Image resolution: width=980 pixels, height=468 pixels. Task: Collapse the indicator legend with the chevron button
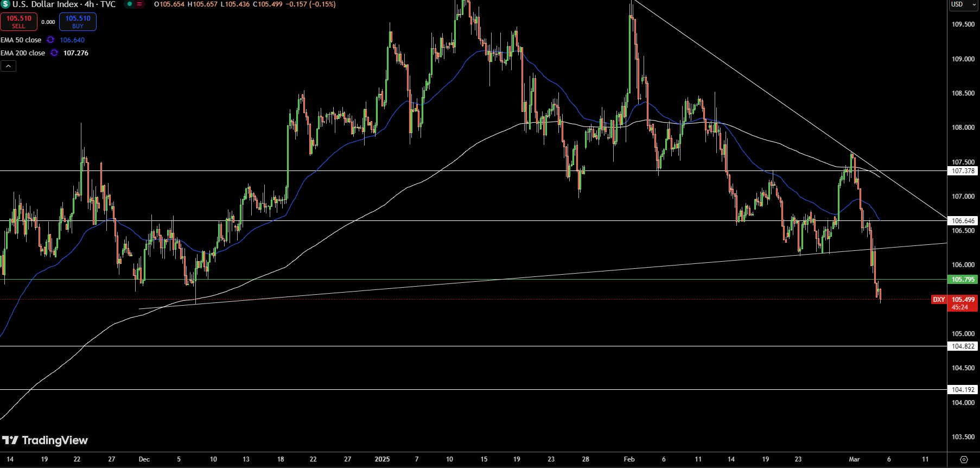(8, 66)
